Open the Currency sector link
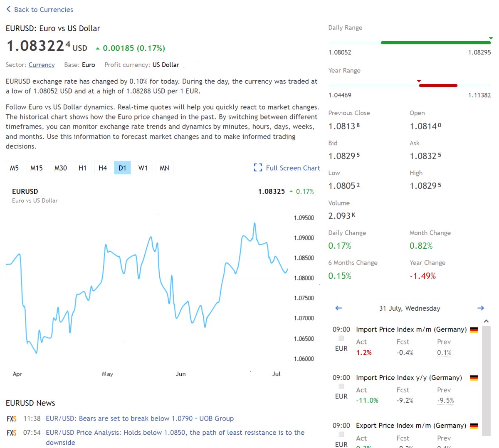499x448 pixels. [x=42, y=65]
